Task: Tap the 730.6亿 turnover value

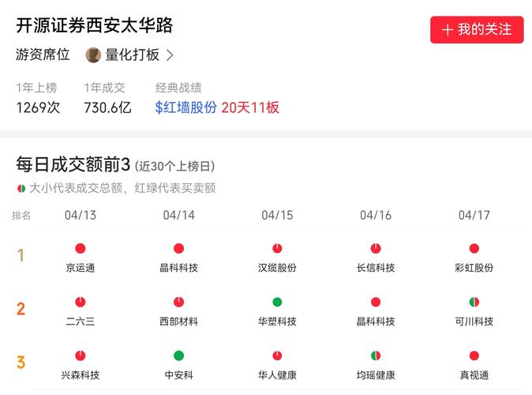Action: 107,107
